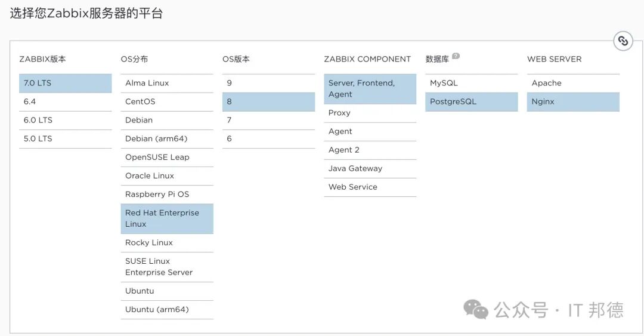Click the 数据库 column header
644x336 pixels.
click(437, 59)
